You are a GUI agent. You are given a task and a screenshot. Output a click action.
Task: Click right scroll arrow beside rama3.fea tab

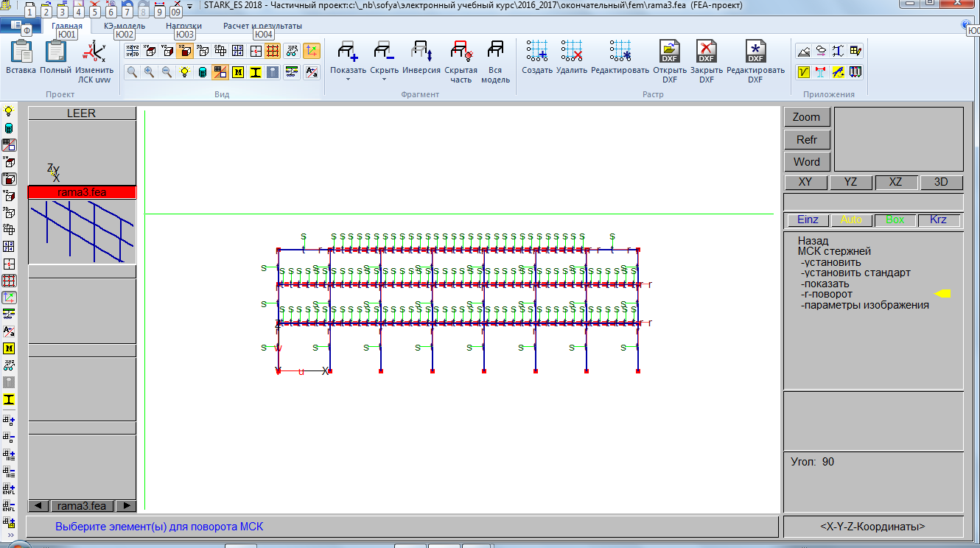click(127, 506)
